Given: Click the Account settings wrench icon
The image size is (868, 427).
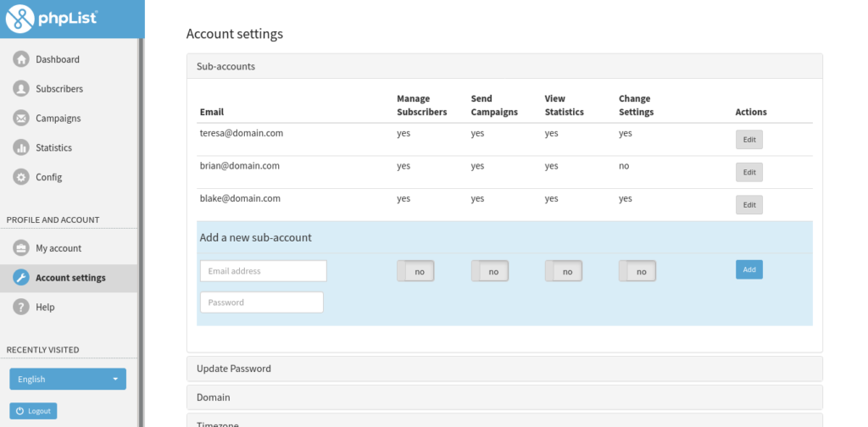Looking at the screenshot, I should click(x=21, y=278).
